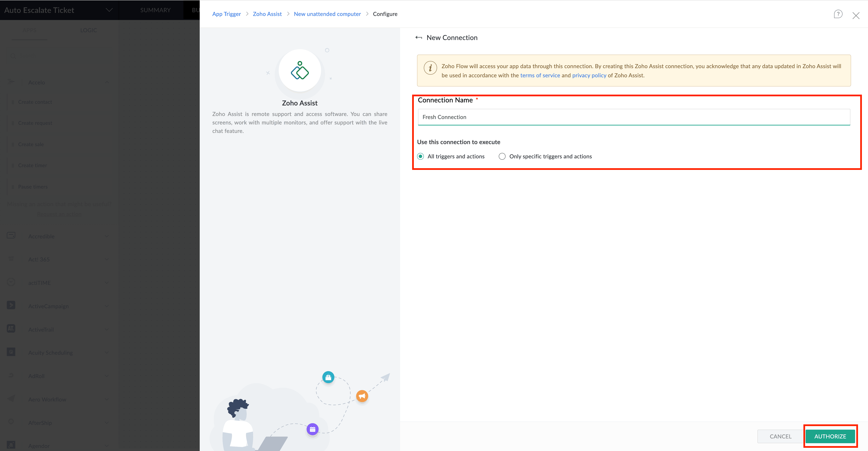The height and width of the screenshot is (451, 868).
Task: Switch to the SUMMARY tab
Action: [x=155, y=10]
